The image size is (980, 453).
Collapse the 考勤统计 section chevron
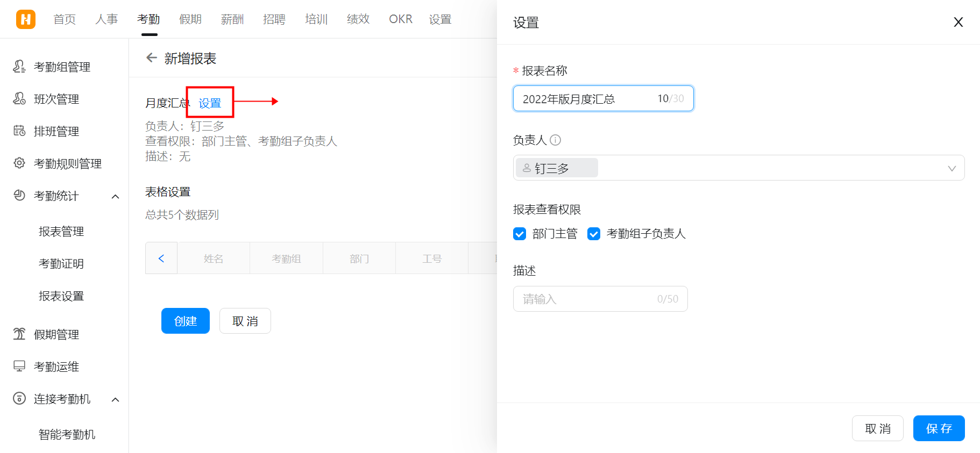pos(115,196)
